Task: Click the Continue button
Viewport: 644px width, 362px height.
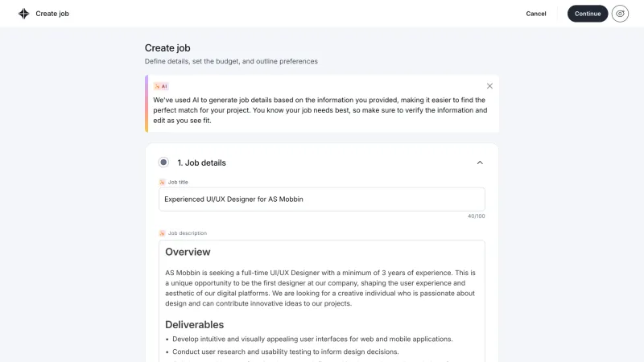Action: [588, 14]
